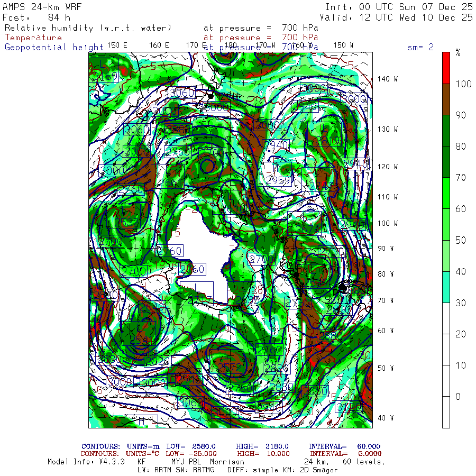Click the 'Model Info: V4.3.3' text

[x=86, y=462]
